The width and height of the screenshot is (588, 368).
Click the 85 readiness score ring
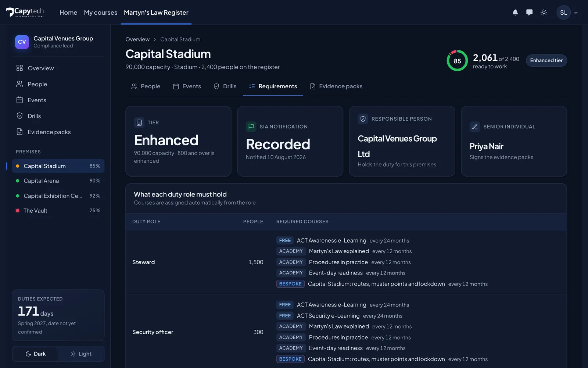(457, 61)
